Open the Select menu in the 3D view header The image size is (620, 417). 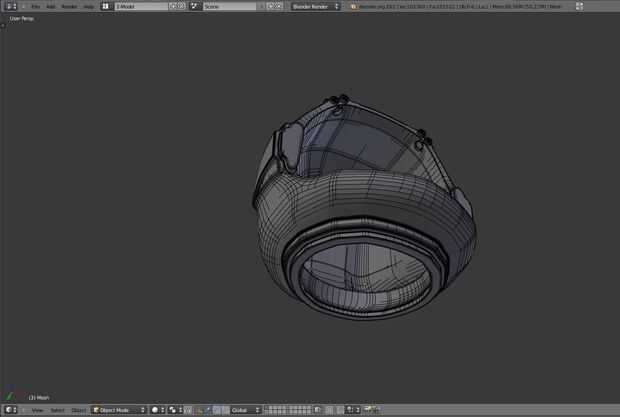57,410
